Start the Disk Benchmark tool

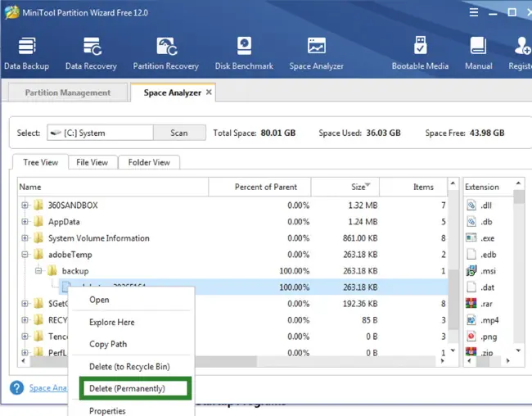(x=244, y=54)
